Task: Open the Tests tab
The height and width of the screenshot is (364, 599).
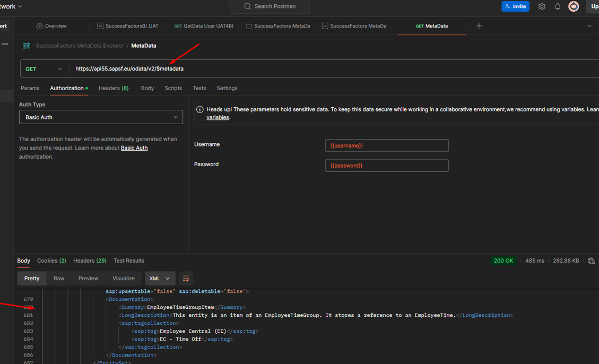Action: (x=199, y=88)
